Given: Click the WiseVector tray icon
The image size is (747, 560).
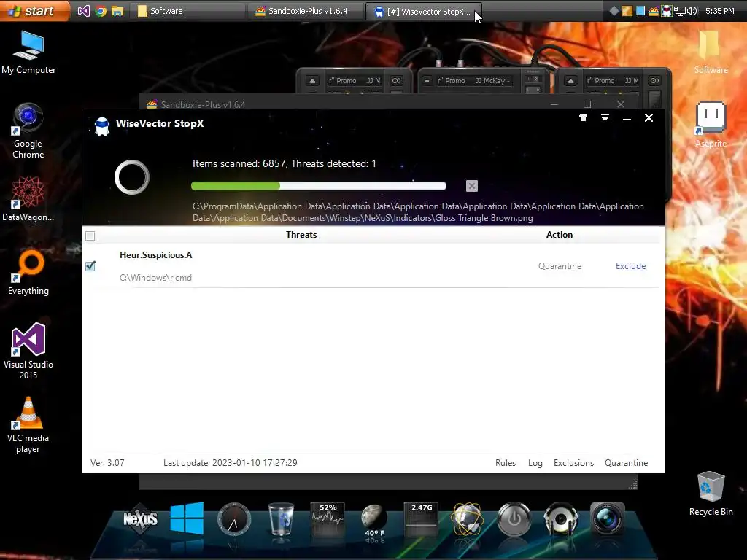Looking at the screenshot, I should point(667,11).
